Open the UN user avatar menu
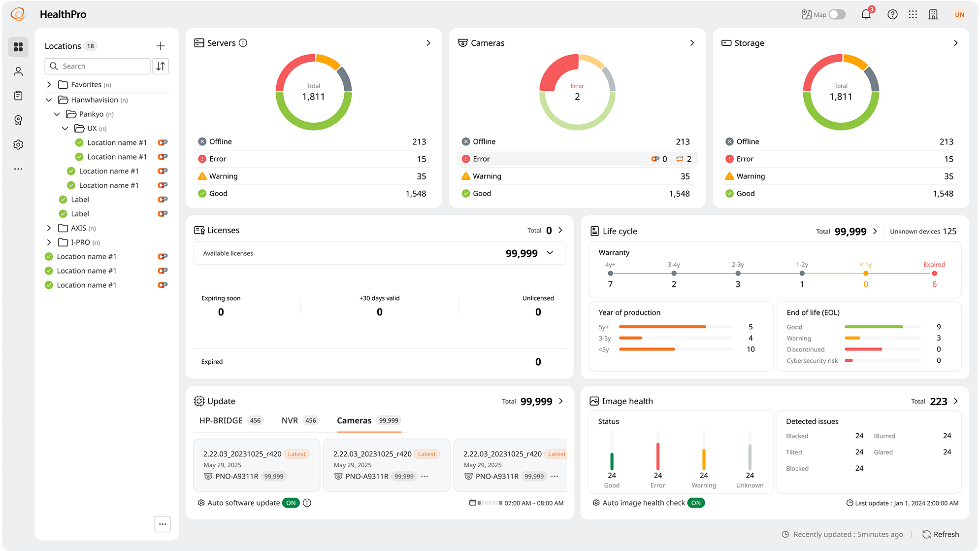Screen dimensions: 980x551 pyautogui.click(x=959, y=14)
